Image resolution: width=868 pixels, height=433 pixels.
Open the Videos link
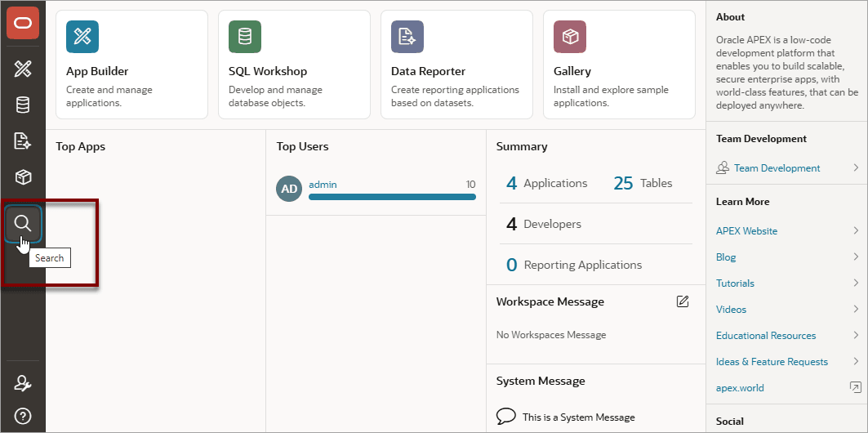pos(732,309)
